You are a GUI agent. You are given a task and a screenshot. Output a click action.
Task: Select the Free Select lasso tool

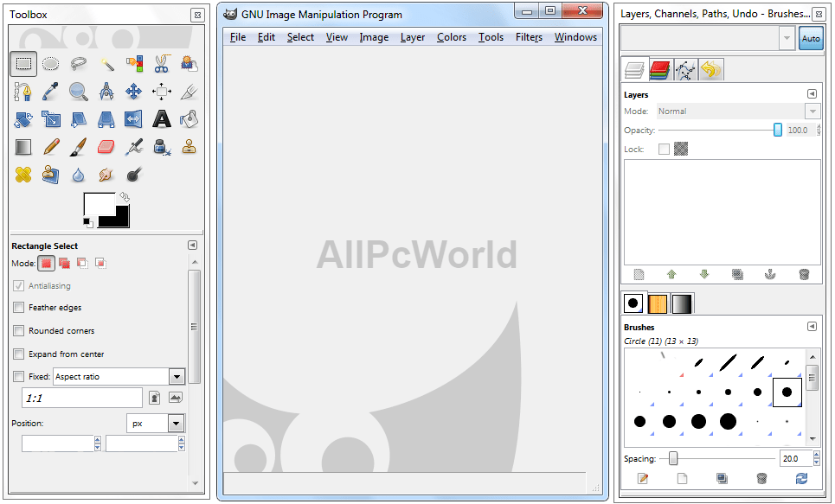[78, 64]
